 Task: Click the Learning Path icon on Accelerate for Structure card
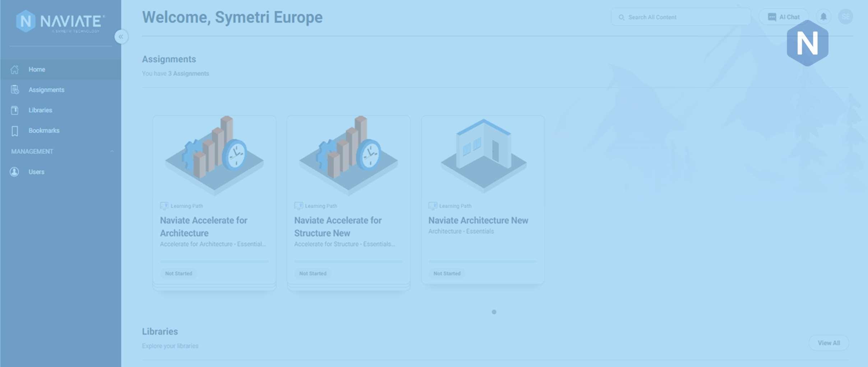[298, 206]
